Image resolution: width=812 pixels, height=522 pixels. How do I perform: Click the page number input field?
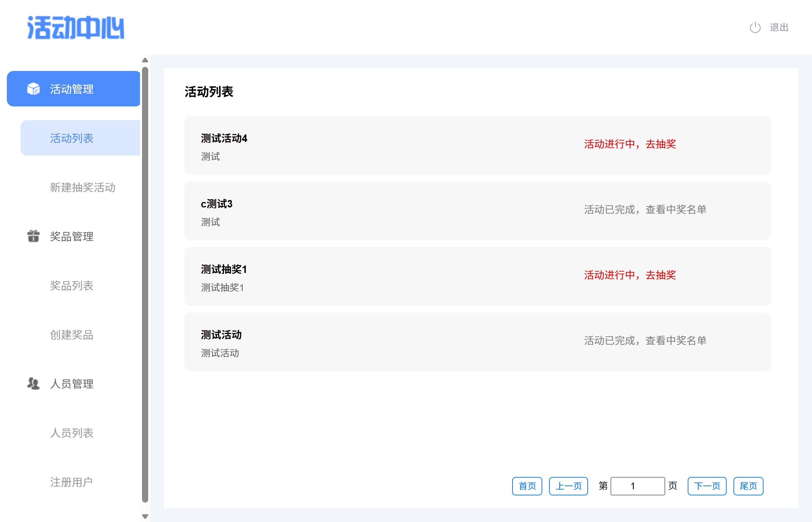[637, 486]
